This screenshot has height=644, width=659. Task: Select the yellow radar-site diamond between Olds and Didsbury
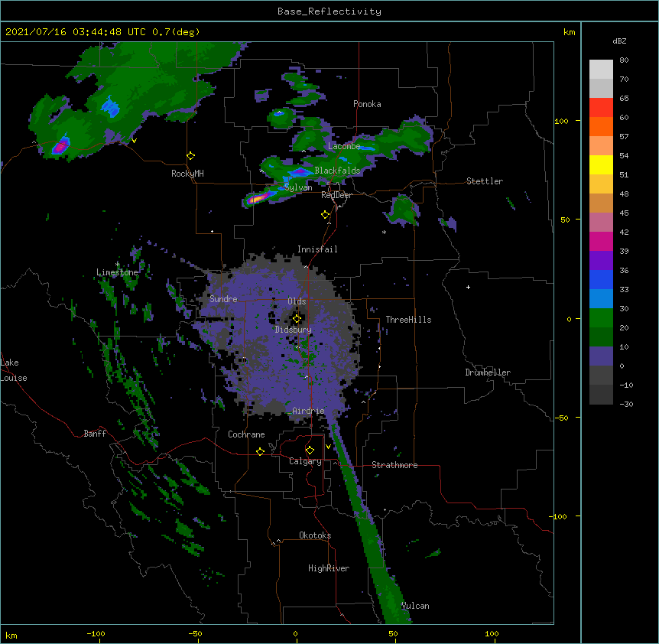click(297, 319)
